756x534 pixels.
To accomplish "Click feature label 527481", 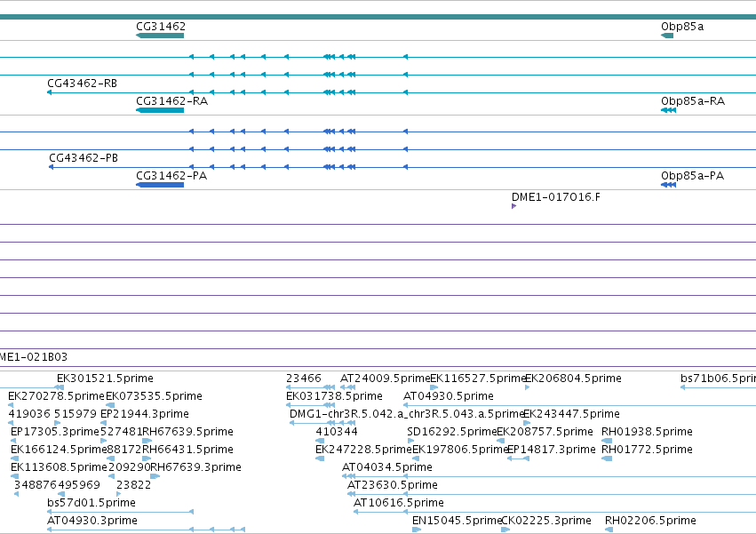I will (122, 432).
